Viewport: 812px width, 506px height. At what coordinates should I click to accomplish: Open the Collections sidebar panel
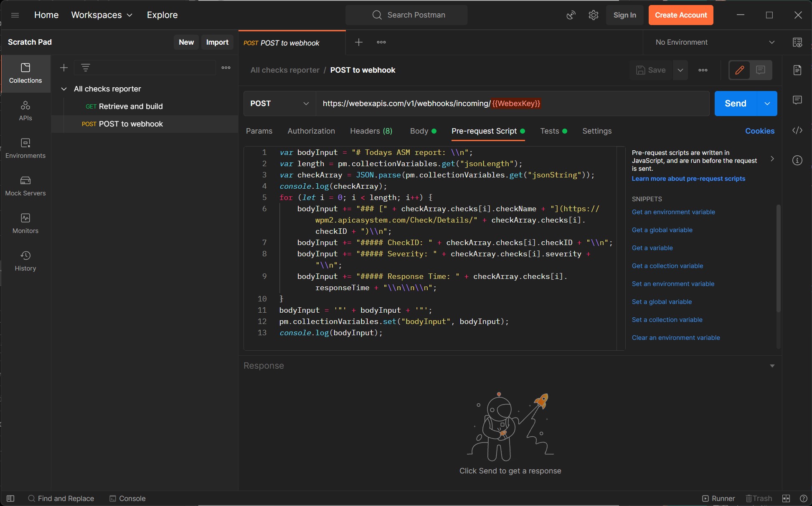tap(25, 73)
